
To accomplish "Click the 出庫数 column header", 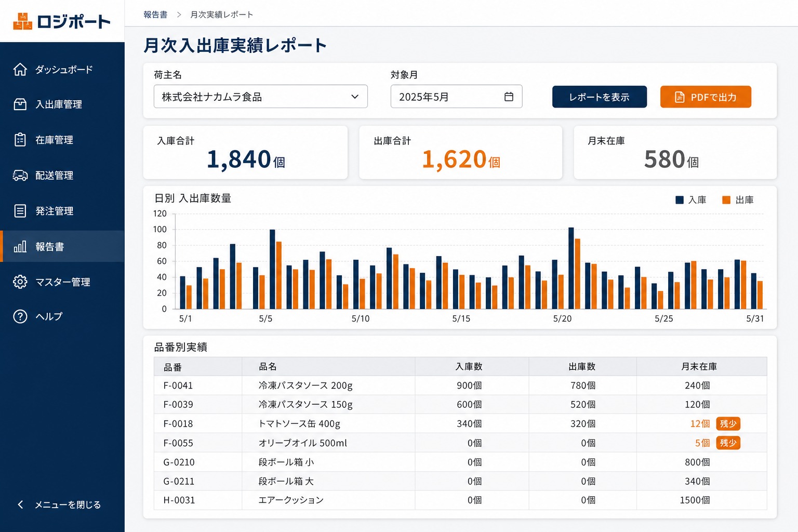I will pyautogui.click(x=582, y=367).
